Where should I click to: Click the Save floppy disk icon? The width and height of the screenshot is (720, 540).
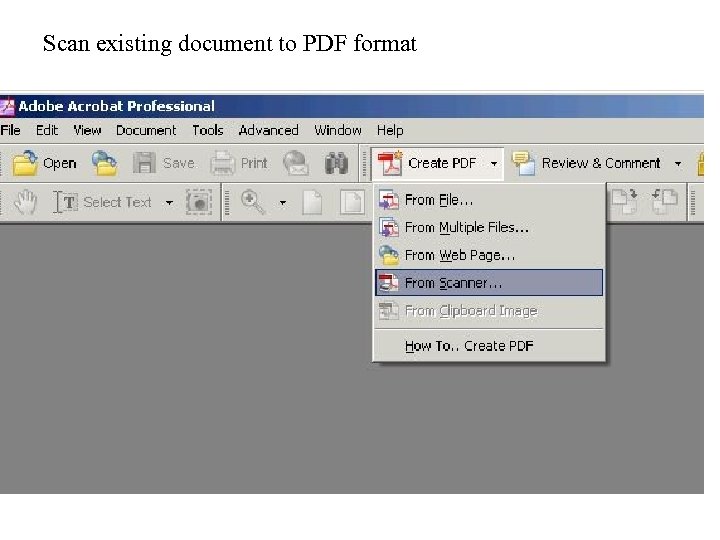(144, 163)
